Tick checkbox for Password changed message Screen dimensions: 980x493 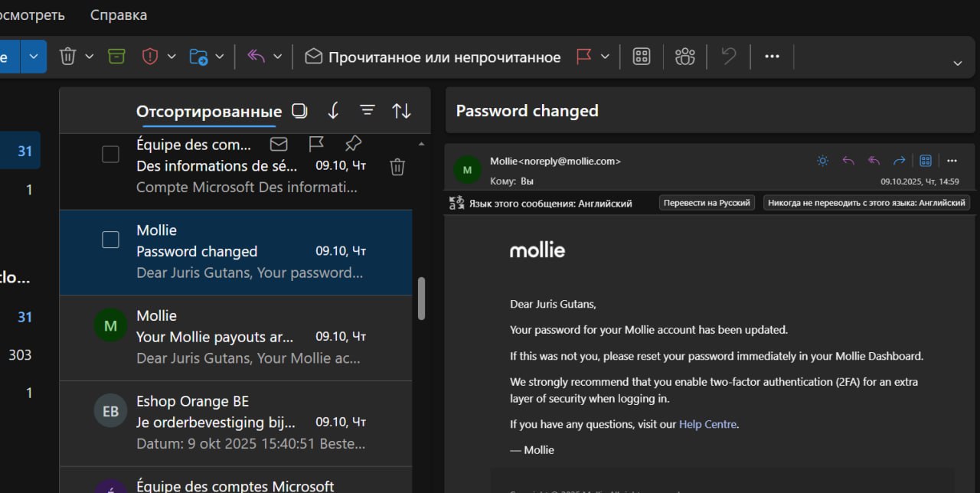(x=111, y=240)
